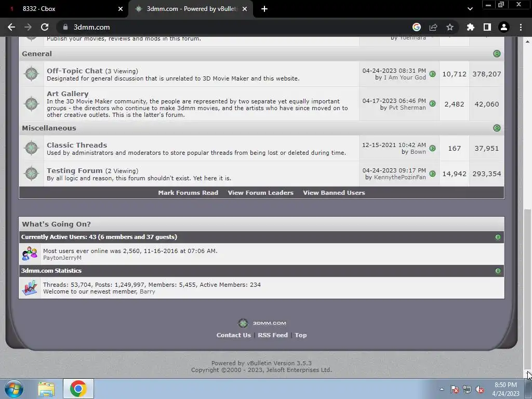Open Chrome three-dot menu

tap(521, 27)
